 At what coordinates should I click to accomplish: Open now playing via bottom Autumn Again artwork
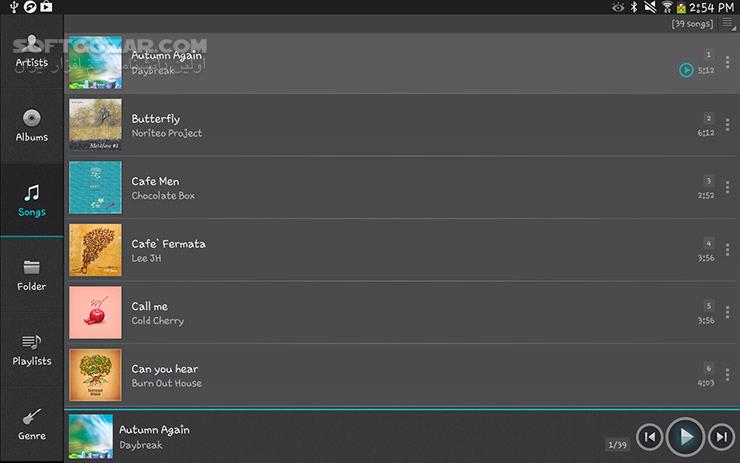91,437
